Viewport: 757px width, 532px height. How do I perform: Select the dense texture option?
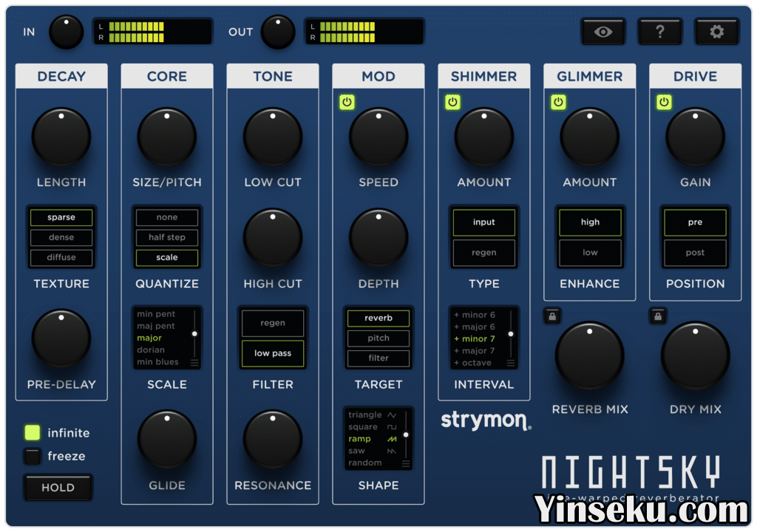pyautogui.click(x=61, y=237)
